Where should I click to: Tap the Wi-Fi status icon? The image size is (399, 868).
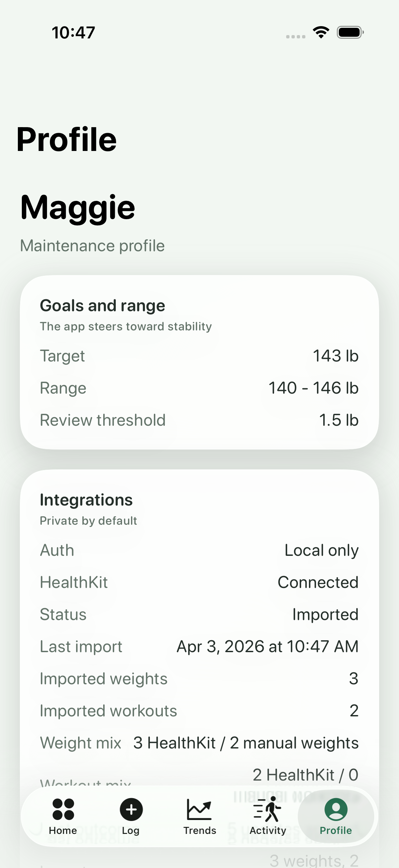click(321, 32)
